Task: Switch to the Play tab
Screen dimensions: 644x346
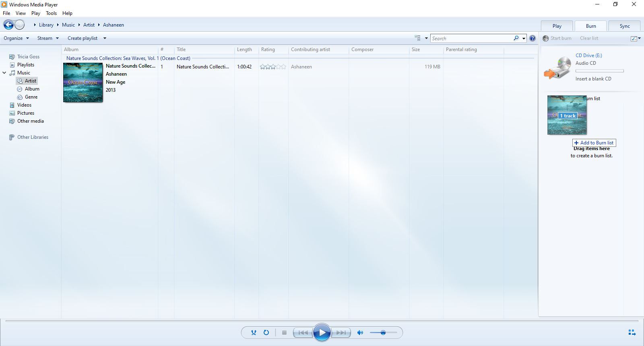Action: (557, 26)
